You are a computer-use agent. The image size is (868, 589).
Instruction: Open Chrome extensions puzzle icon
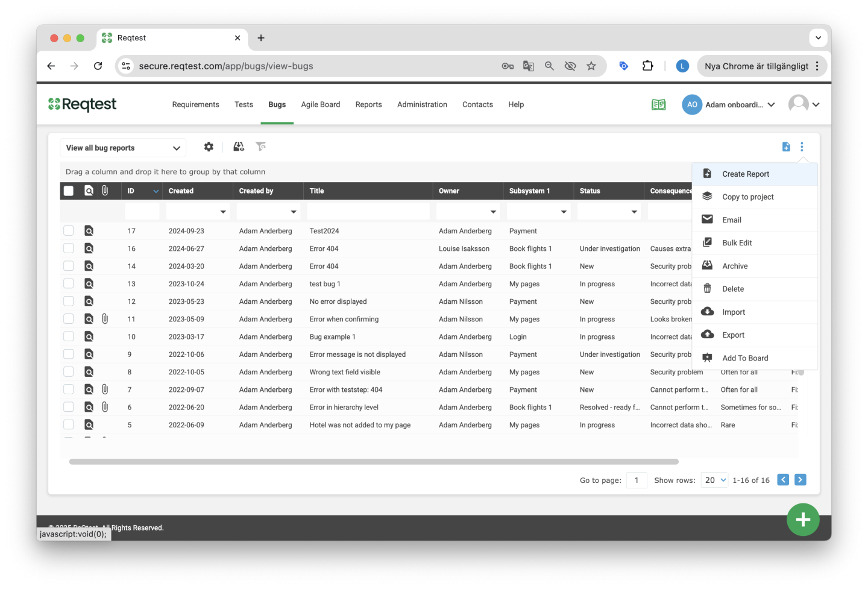pyautogui.click(x=647, y=66)
